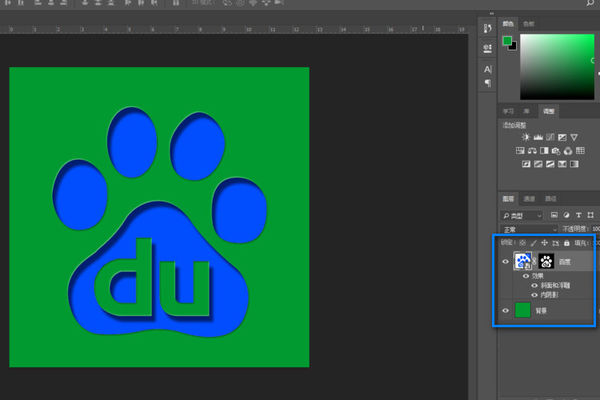Viewport: 600px width, 400px height.
Task: Add a Curves adjustment layer
Action: [x=550, y=137]
